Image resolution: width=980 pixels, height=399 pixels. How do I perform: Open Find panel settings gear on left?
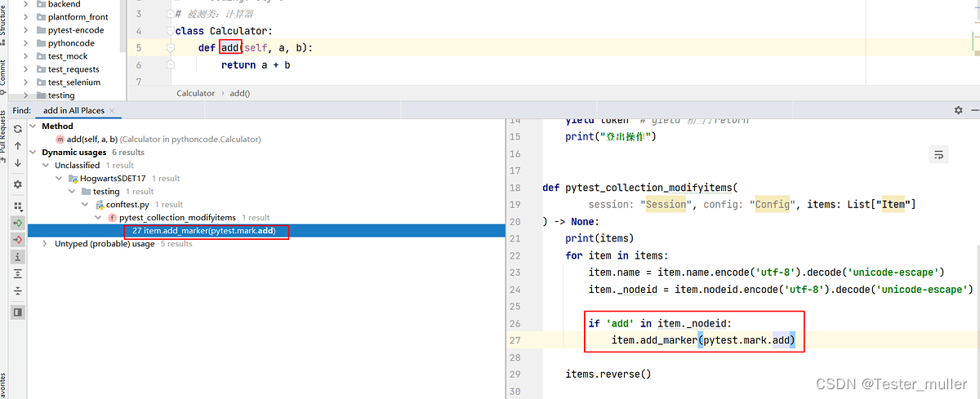click(18, 184)
